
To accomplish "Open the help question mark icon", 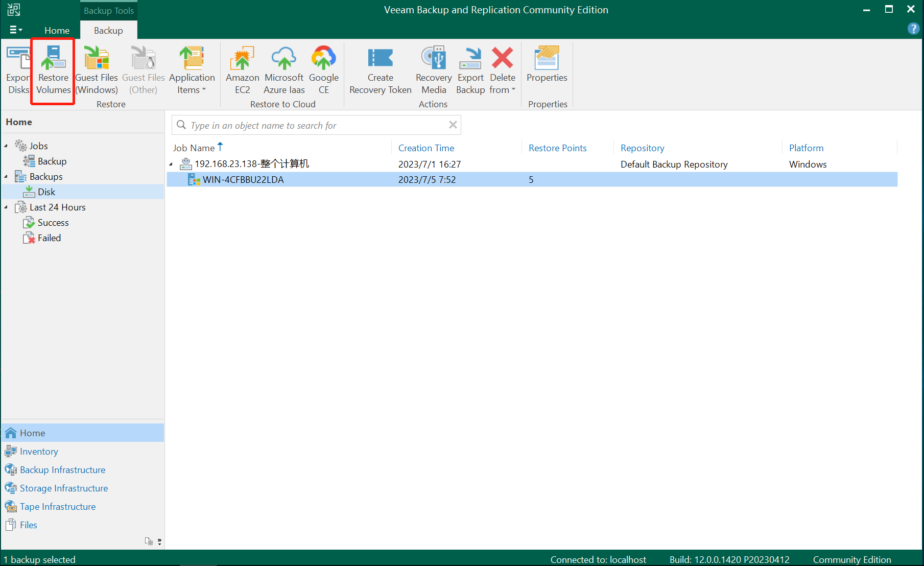I will click(913, 29).
